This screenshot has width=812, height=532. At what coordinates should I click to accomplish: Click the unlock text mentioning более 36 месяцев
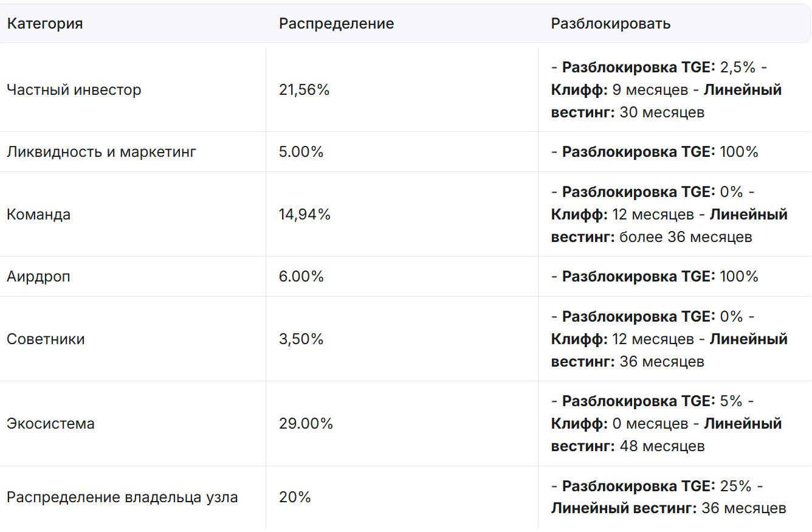pyautogui.click(x=670, y=215)
